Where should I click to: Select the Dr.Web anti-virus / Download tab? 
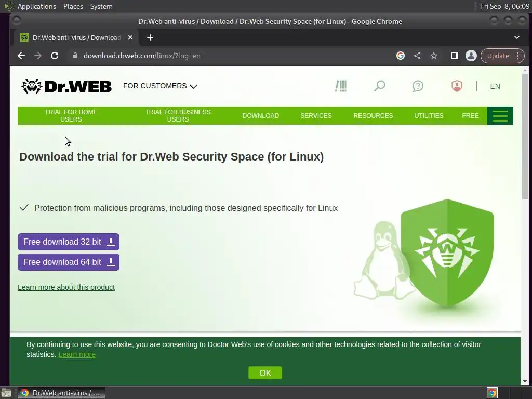pos(76,37)
